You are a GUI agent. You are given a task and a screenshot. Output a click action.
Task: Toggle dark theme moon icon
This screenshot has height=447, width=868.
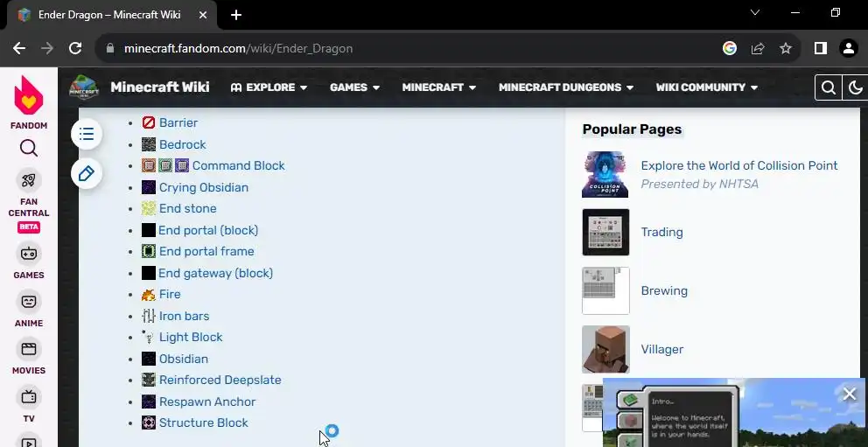point(855,87)
